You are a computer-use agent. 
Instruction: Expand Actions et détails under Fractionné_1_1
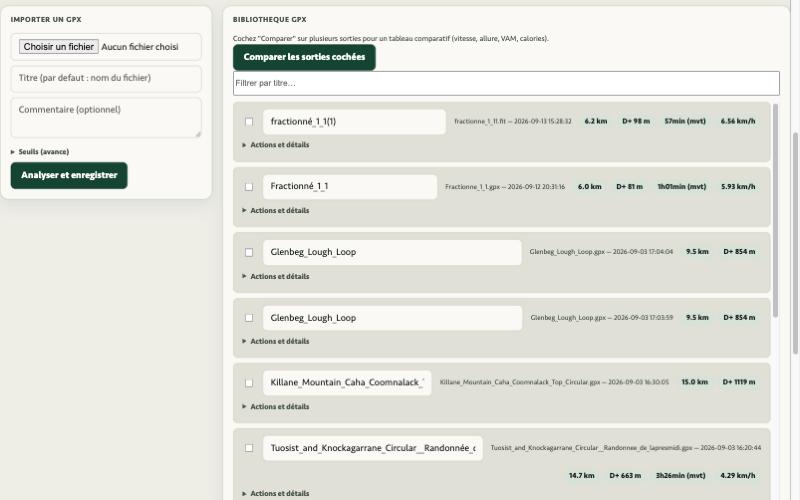[x=276, y=210]
